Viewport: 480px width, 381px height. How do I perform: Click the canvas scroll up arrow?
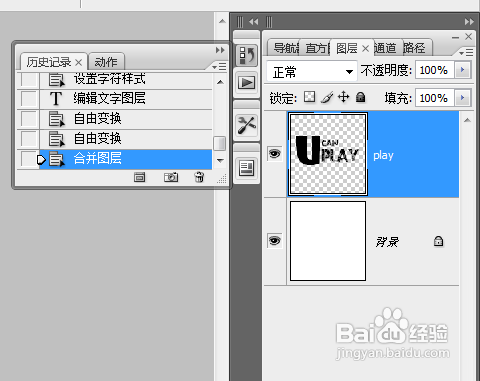pyautogui.click(x=222, y=21)
